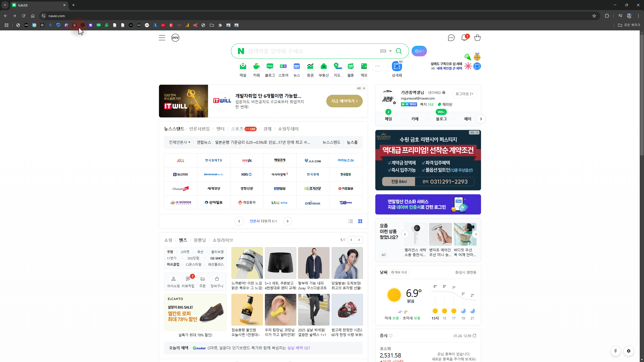644x362 pixels.
Task: Open the Naver hamburger menu
Action: (162, 38)
